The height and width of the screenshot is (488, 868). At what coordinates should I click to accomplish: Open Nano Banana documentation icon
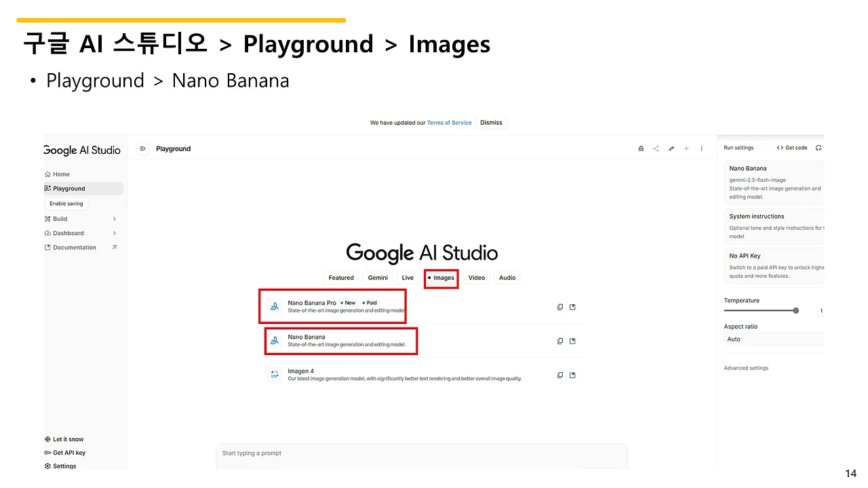572,341
